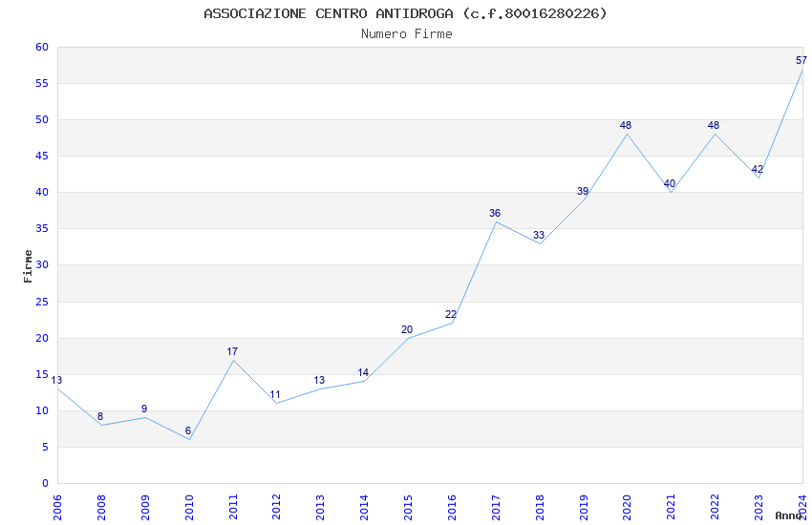Screen dimensions: 812x525
Task: Select the 2017 peak value 36
Action: point(495,213)
